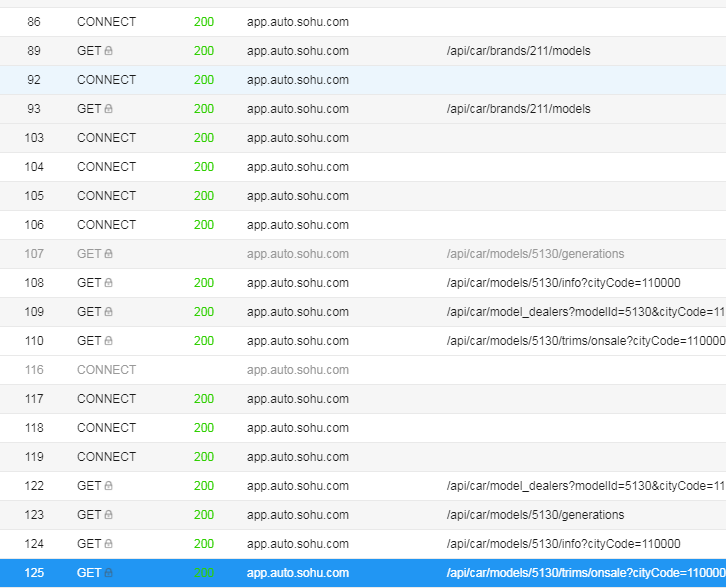Click host app.auto.sohu.com on row 125
Screen dimensions: 726x588
coord(298,573)
